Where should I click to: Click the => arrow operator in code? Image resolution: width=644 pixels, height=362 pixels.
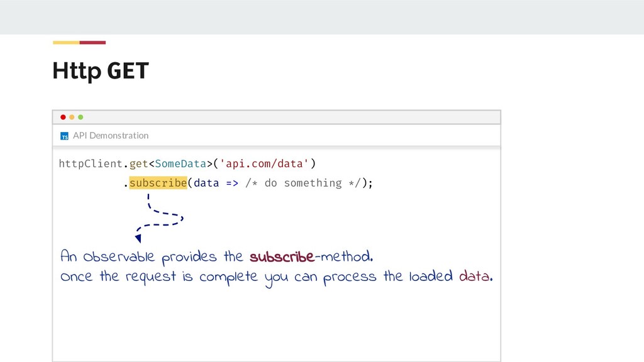tap(232, 183)
